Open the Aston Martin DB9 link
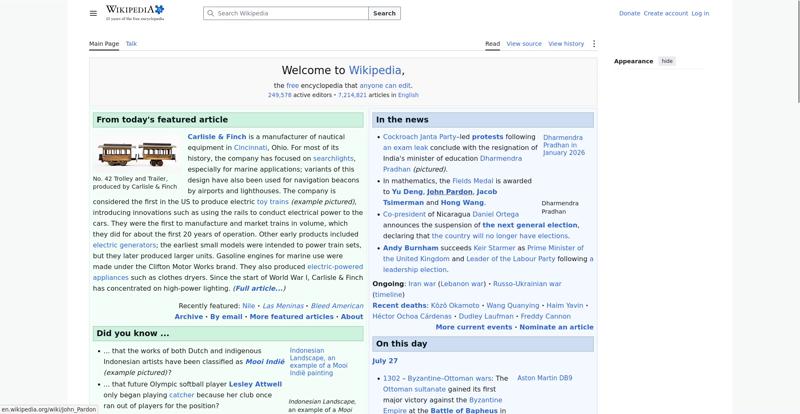 (544, 378)
